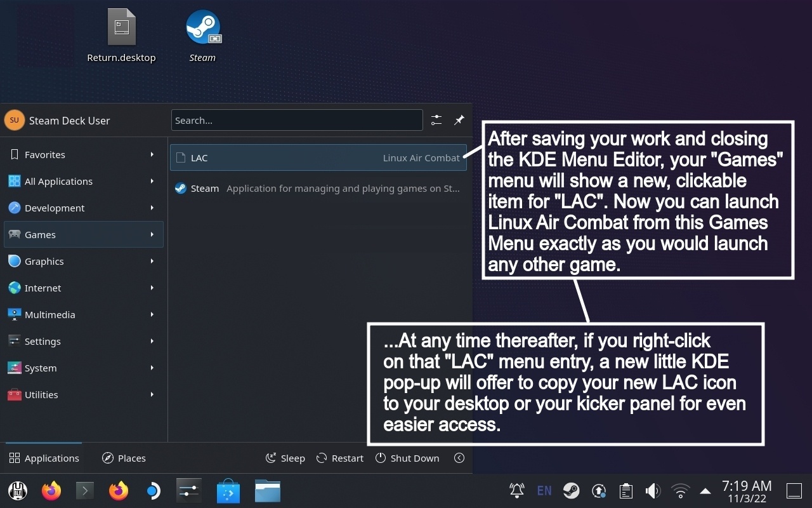The width and height of the screenshot is (812, 508).
Task: Open the Firefox icon beside the terminal icon
Action: 119,491
